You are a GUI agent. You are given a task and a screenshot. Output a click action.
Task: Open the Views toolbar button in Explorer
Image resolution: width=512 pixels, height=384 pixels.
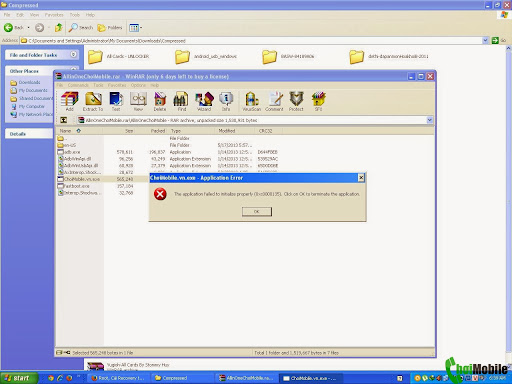click(x=135, y=28)
